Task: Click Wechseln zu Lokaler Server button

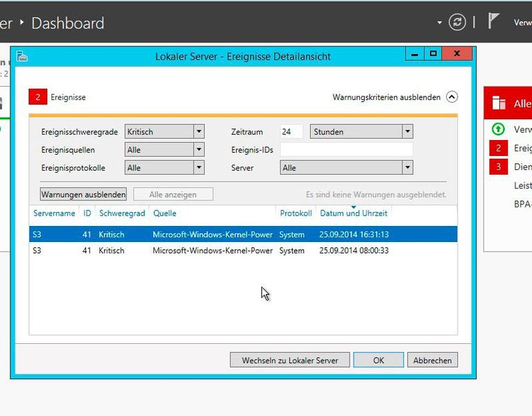Action: [x=290, y=360]
